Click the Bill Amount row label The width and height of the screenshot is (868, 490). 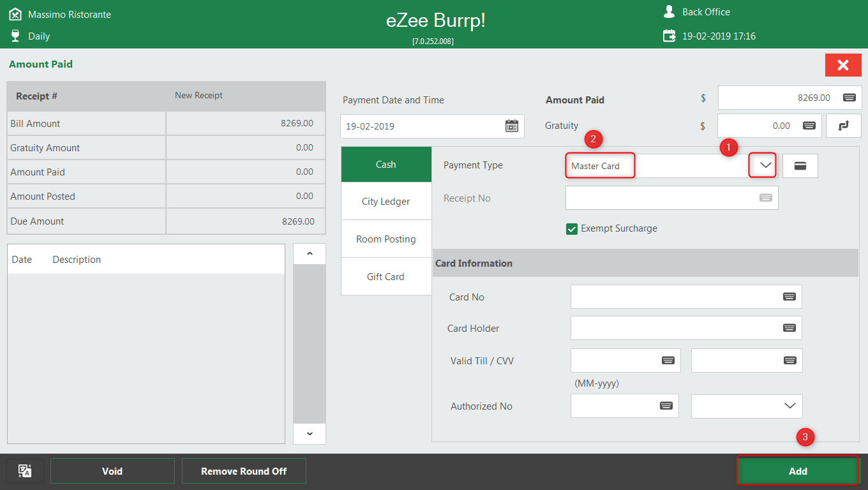[x=35, y=123]
